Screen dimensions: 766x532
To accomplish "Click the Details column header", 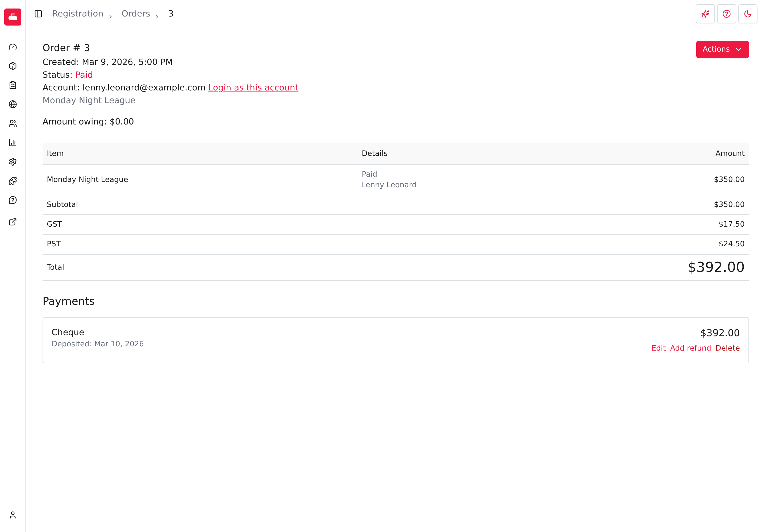I will pos(375,153).
